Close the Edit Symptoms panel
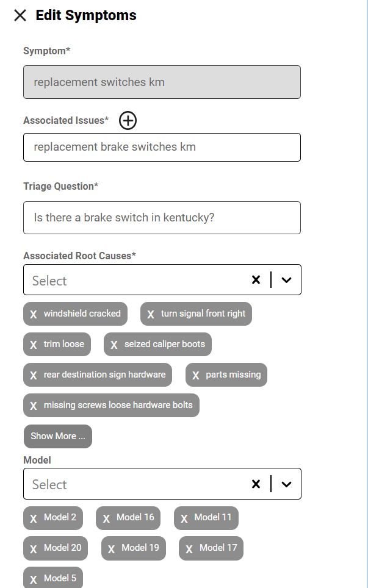Screen dimensions: 368x588 click(20, 16)
